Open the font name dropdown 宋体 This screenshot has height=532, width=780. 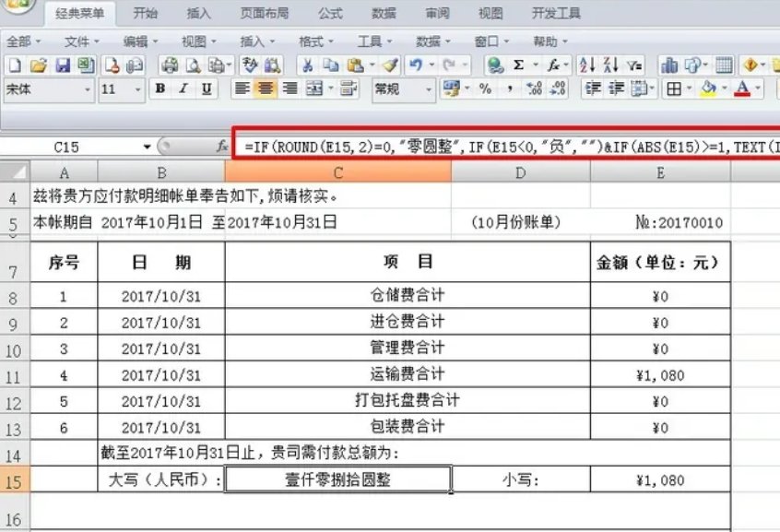pyautogui.click(x=88, y=90)
